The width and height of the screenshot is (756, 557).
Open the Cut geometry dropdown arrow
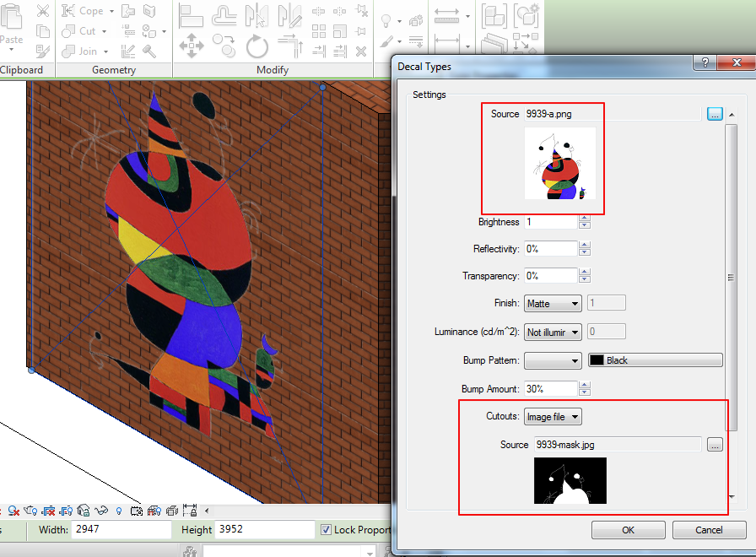[104, 31]
